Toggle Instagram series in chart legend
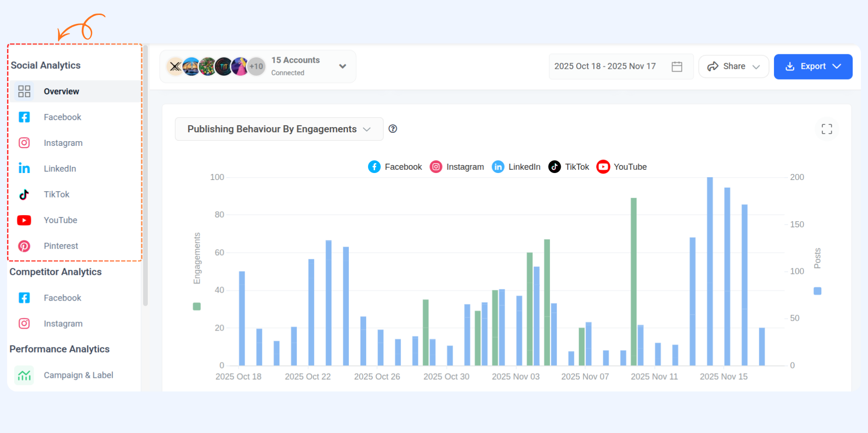 pyautogui.click(x=456, y=167)
